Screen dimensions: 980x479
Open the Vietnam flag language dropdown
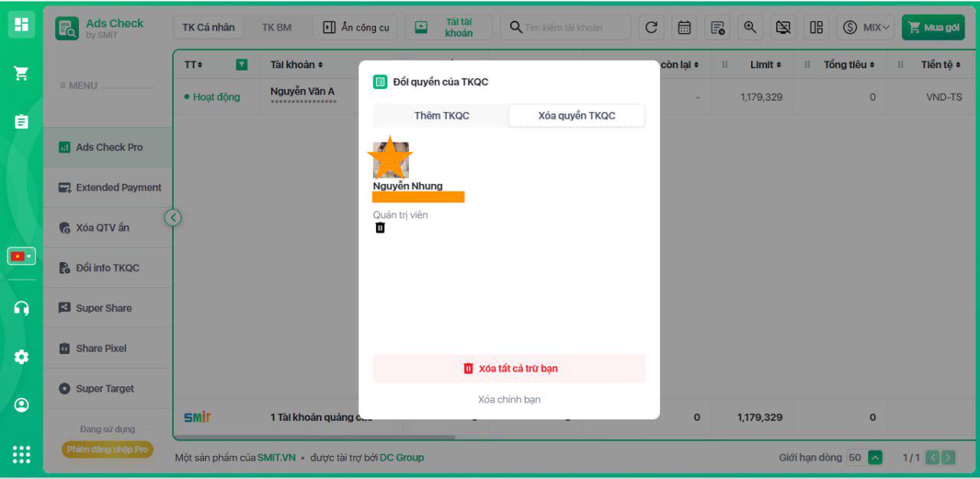click(x=21, y=256)
